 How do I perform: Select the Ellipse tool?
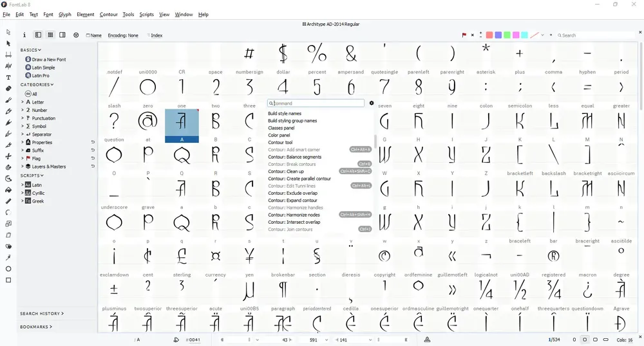pyautogui.click(x=8, y=269)
